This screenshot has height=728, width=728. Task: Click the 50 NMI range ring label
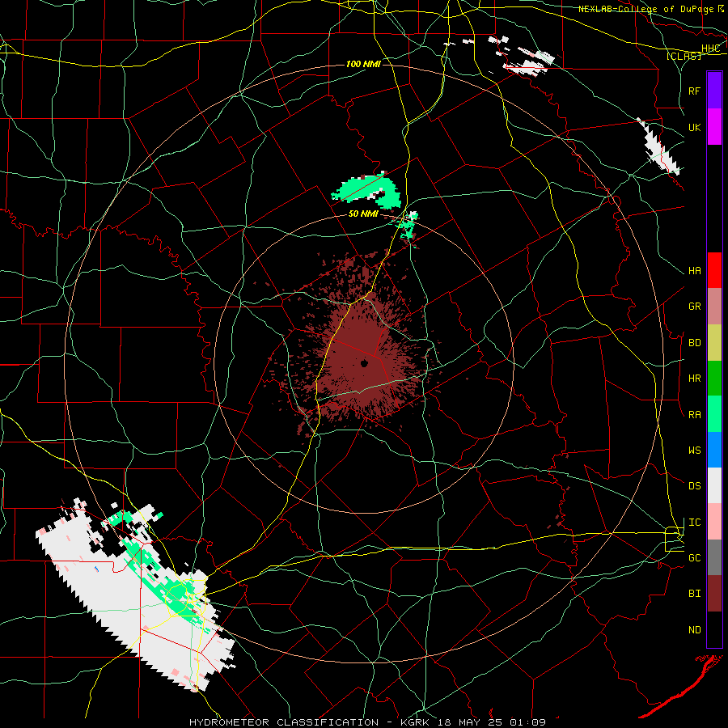pyautogui.click(x=363, y=214)
